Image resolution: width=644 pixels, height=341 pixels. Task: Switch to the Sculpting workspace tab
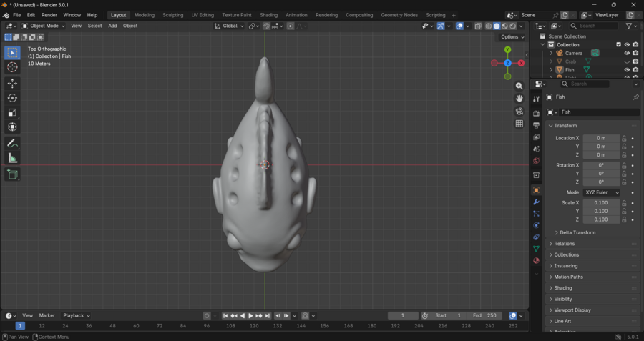click(172, 15)
